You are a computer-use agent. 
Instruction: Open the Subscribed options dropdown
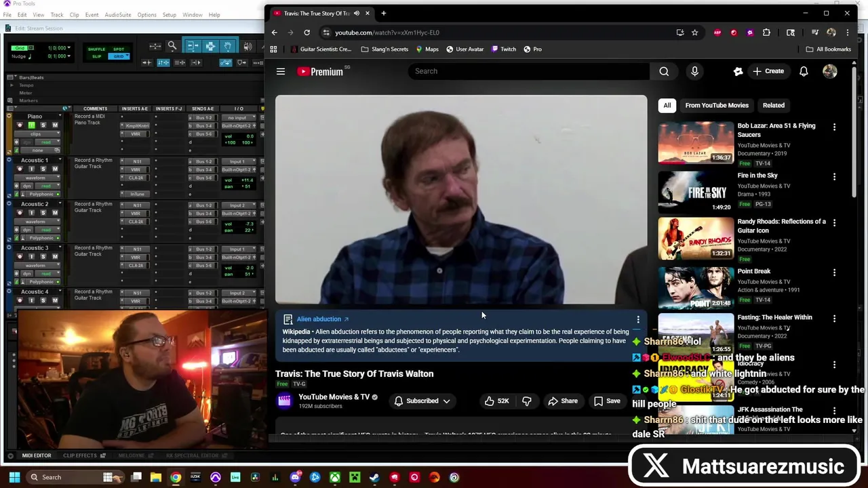pos(423,401)
